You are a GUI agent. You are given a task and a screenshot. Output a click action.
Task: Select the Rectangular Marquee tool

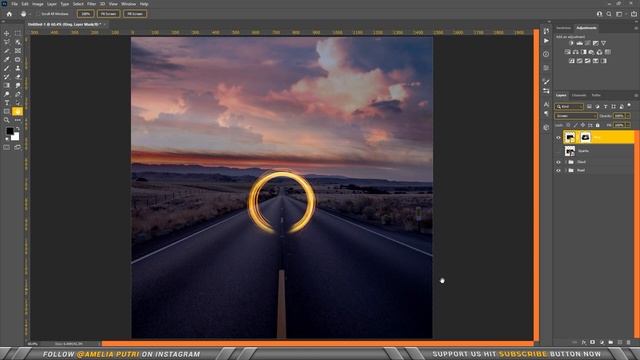pyautogui.click(x=18, y=33)
